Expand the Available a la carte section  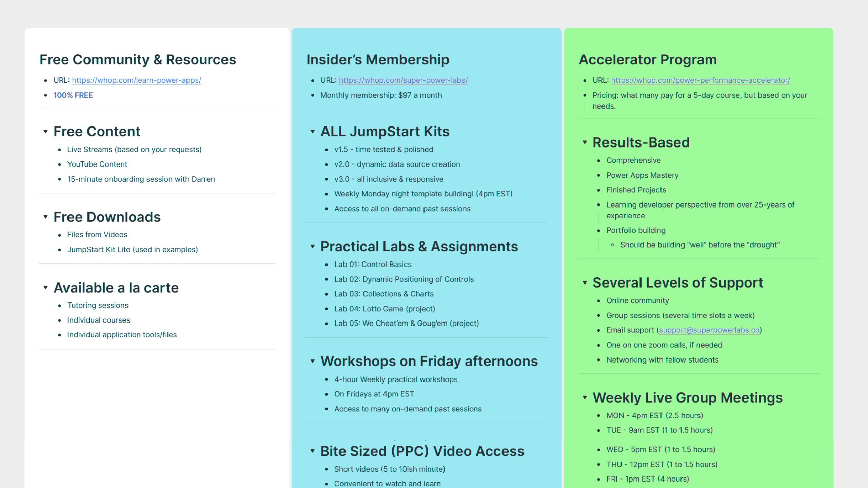46,287
